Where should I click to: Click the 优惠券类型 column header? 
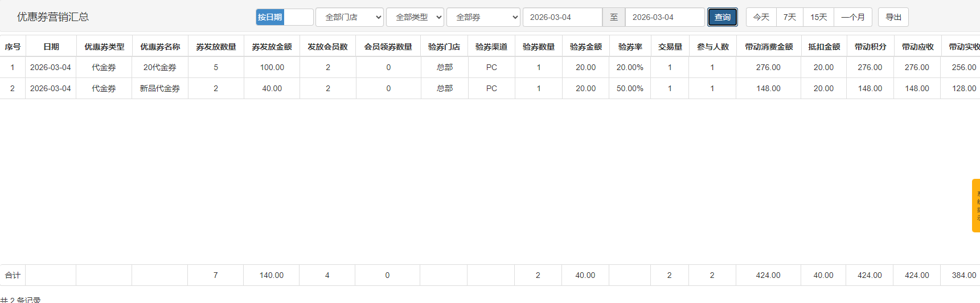(104, 47)
